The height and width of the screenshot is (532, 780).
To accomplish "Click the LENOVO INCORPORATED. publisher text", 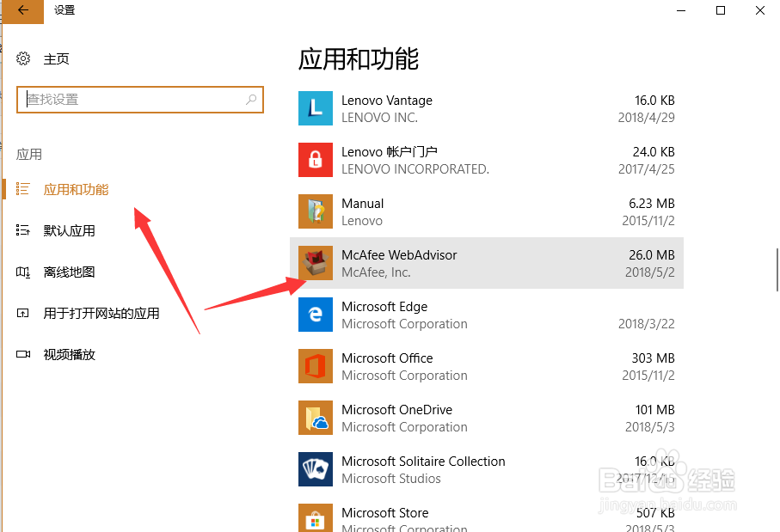I will 415,169.
